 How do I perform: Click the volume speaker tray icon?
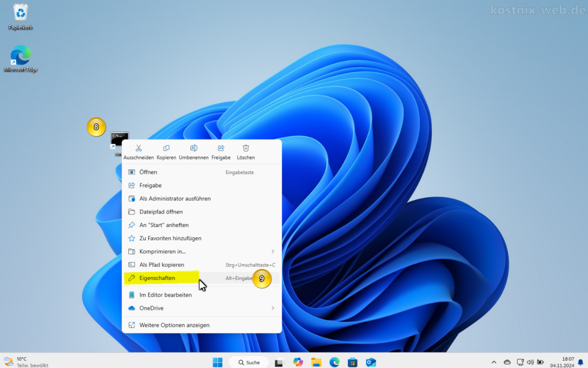(530, 362)
